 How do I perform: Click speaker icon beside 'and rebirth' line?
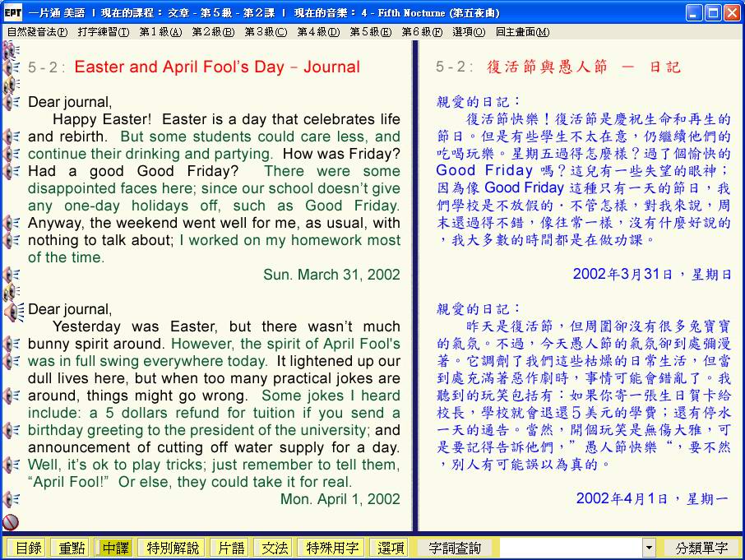click(x=11, y=137)
